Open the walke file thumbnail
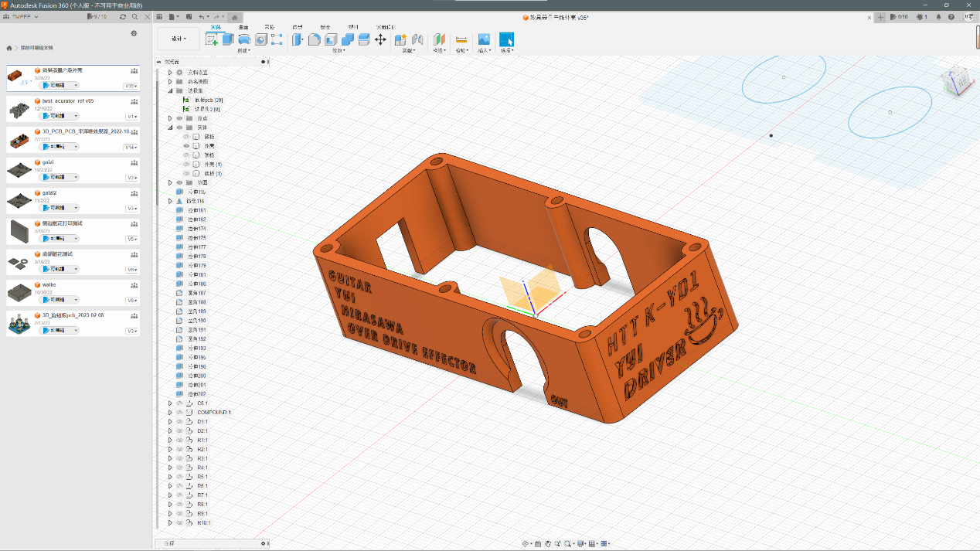The width and height of the screenshot is (980, 551). 19,291
